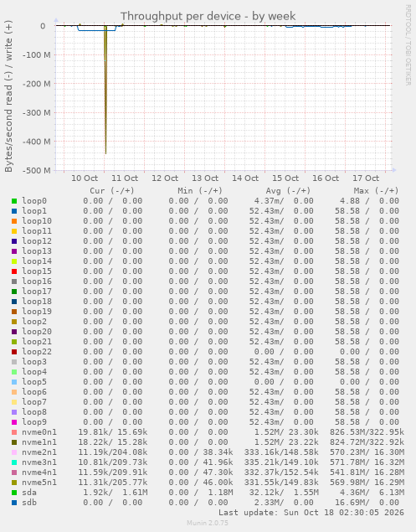Screen dimensions: 416x532
Task: Click nvme3n1's Avg value '335.21k/149.10k'
Action: point(281,462)
